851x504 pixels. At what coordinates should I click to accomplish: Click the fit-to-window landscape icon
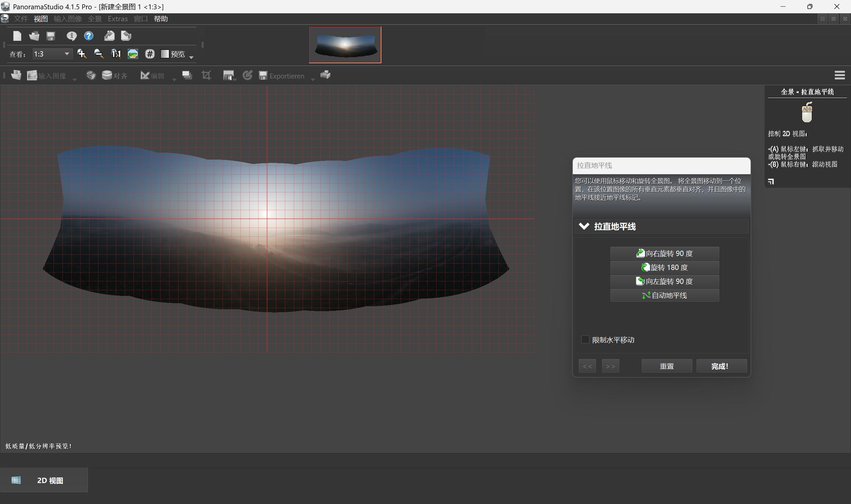pos(133,54)
